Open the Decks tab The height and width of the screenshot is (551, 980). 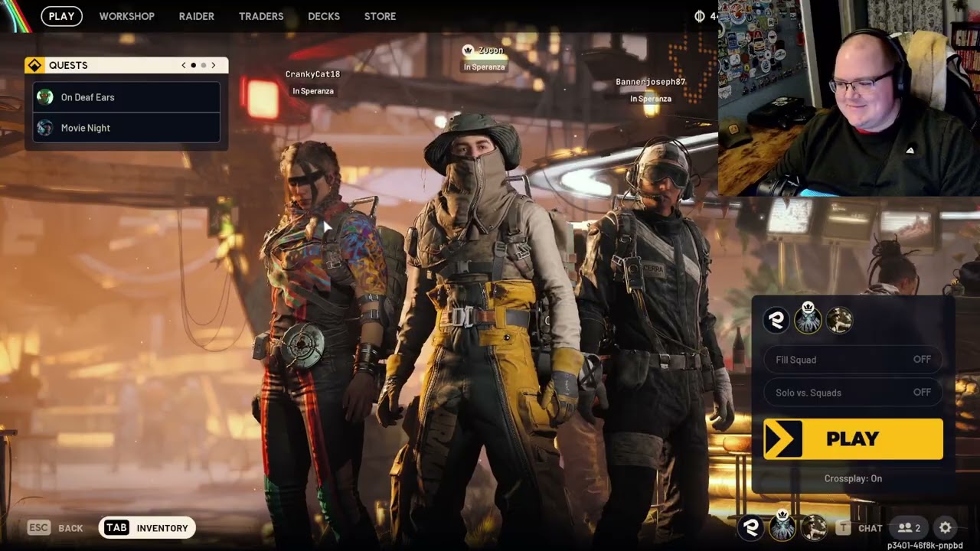pos(324,16)
